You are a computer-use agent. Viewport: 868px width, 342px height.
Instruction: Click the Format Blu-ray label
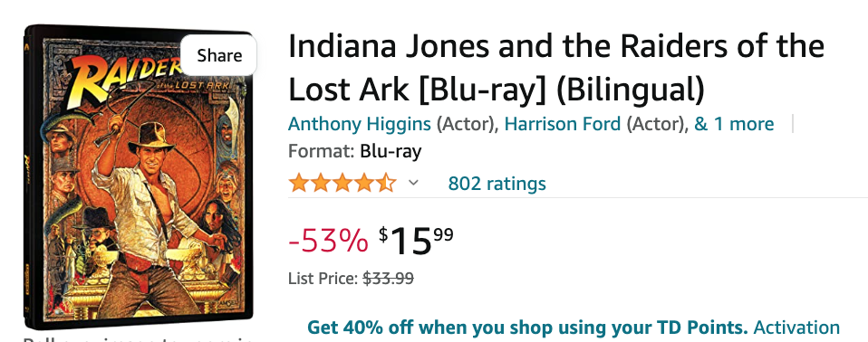click(x=355, y=151)
